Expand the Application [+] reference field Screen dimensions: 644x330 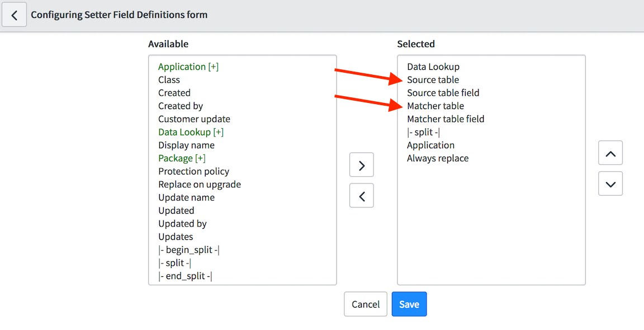188,67
